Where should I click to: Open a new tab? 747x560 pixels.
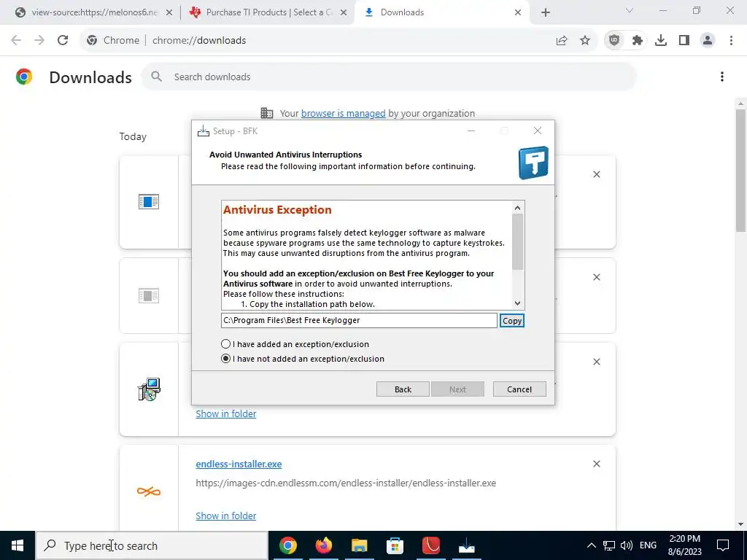(x=546, y=12)
